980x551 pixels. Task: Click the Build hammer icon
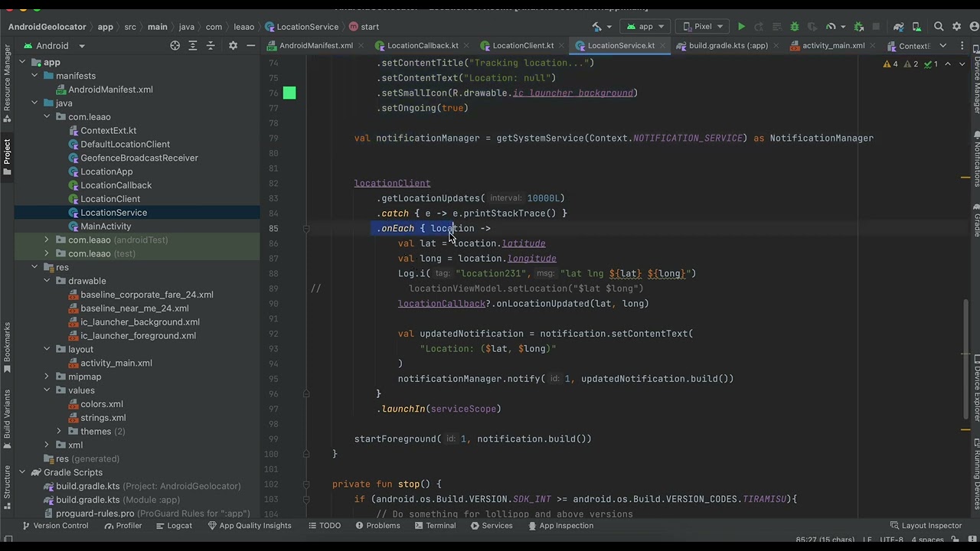596,27
